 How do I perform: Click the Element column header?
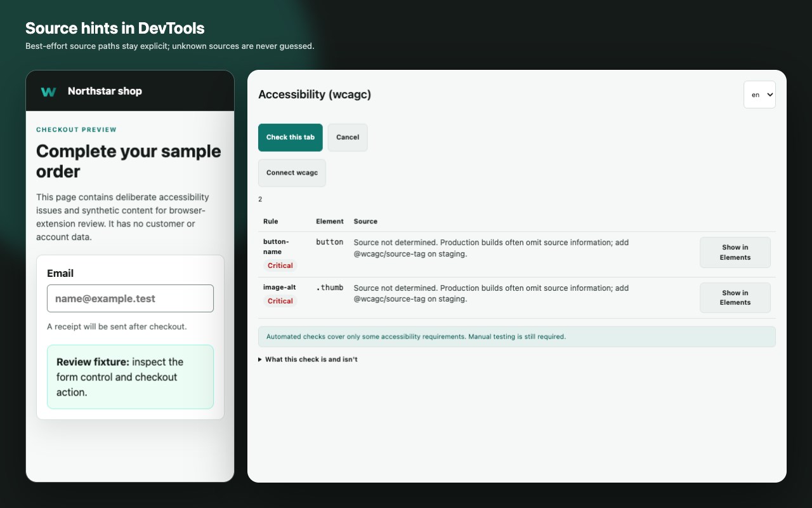tap(330, 222)
